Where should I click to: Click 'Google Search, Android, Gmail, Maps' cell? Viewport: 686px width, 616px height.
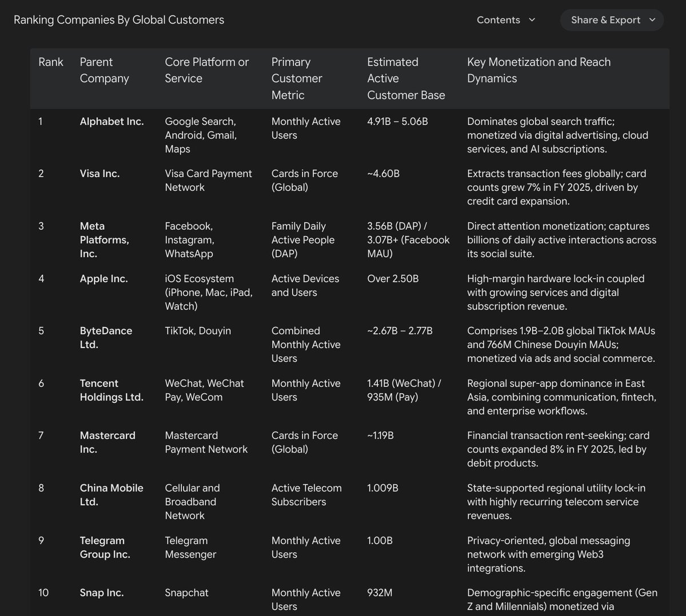point(201,135)
